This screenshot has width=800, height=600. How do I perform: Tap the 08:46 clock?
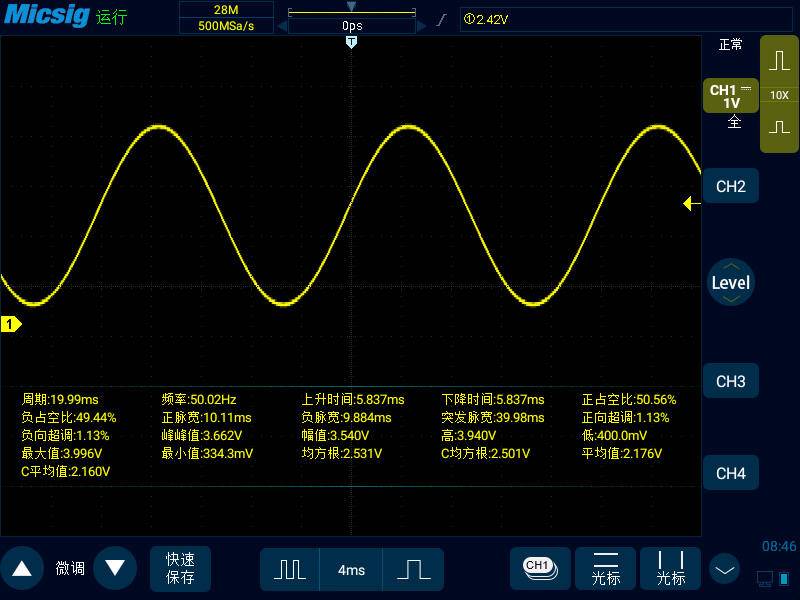click(779, 546)
